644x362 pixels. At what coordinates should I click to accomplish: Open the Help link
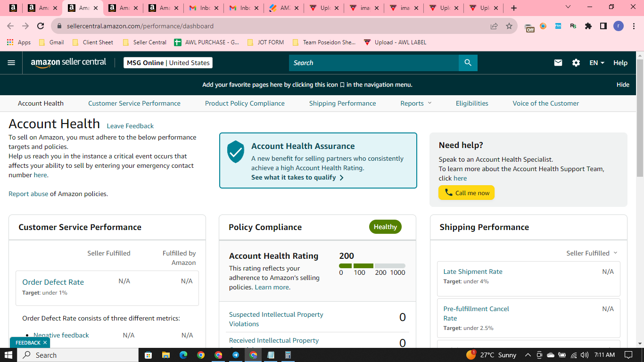620,63
